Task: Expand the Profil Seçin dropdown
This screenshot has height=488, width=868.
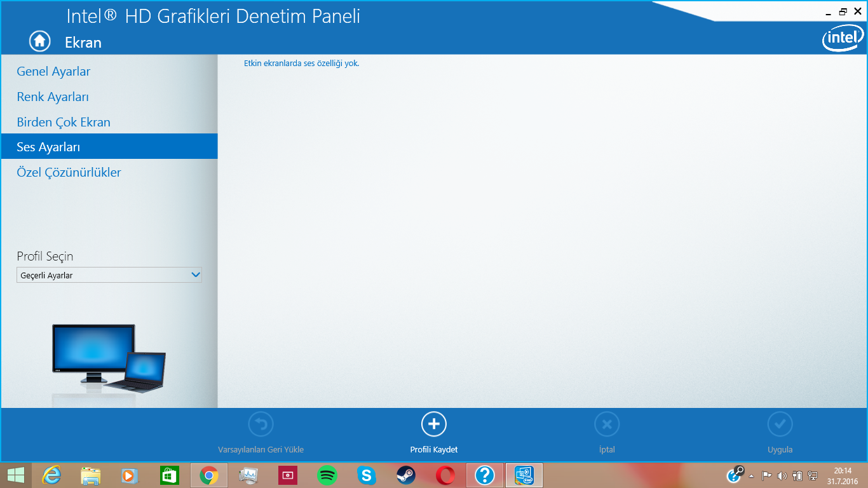Action: coord(109,275)
